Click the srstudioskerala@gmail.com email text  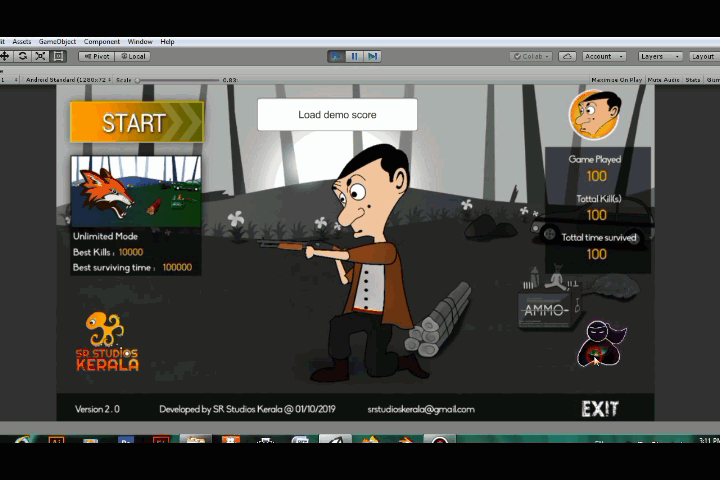pyautogui.click(x=421, y=409)
